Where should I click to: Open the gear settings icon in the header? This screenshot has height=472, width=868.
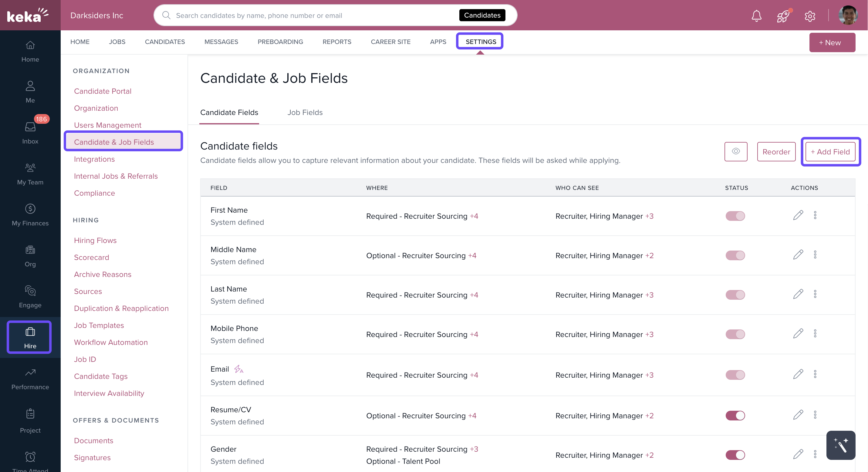coord(810,16)
